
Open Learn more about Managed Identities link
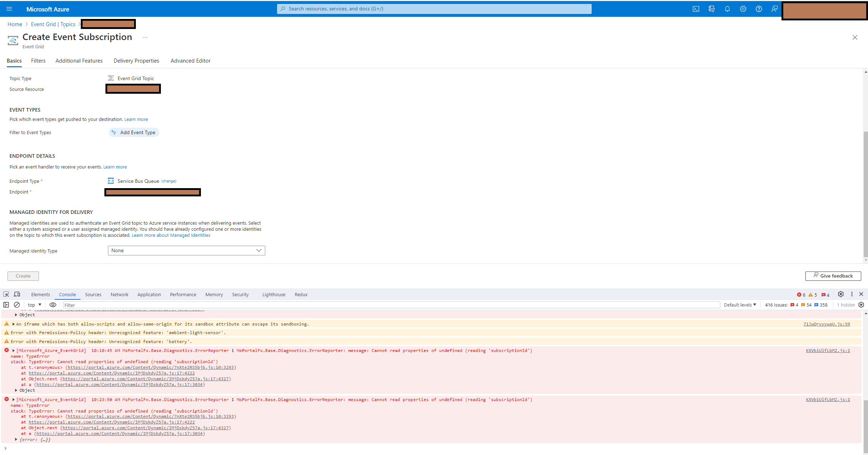pyautogui.click(x=171, y=235)
